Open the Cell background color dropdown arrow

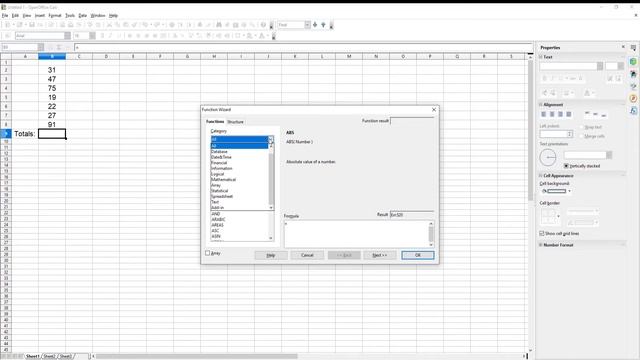569,191
